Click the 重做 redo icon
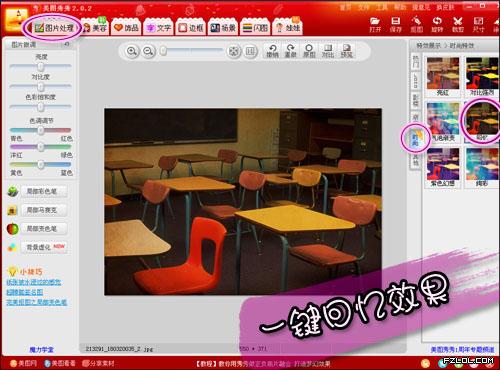This screenshot has width=500, height=370. tap(290, 51)
